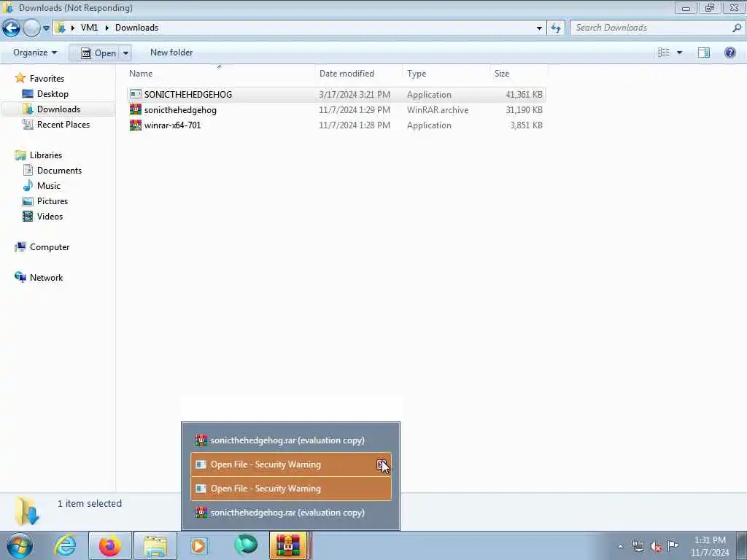Go back using the Back arrow button
The height and width of the screenshot is (560, 747).
12,28
